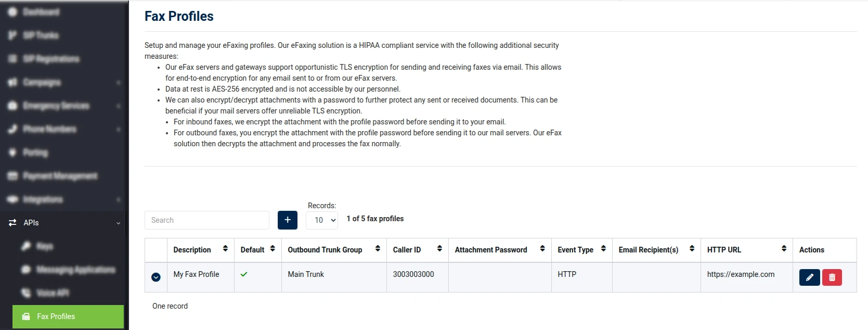Viewport: 868px width, 330px height.
Task: Click the '1 of 5 fax profiles' label
Action: point(375,219)
